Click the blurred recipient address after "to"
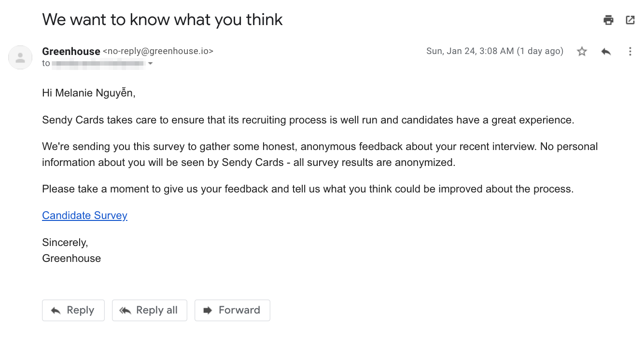Screen dimensions: 644x355 pos(98,63)
